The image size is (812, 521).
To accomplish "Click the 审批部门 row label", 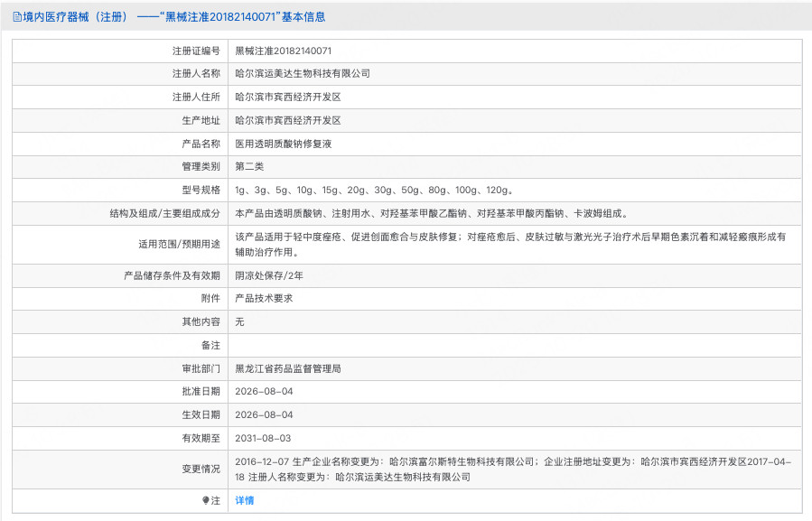I will click(x=201, y=368).
